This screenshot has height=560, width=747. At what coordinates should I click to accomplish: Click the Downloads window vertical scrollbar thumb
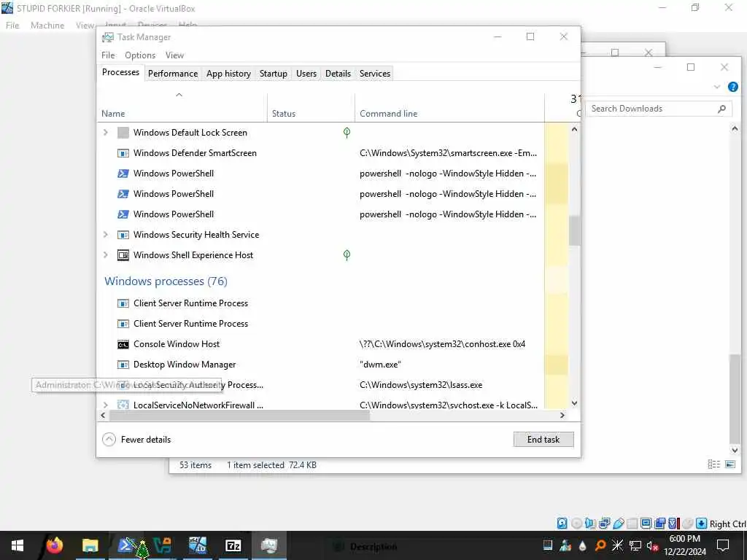[735, 399]
